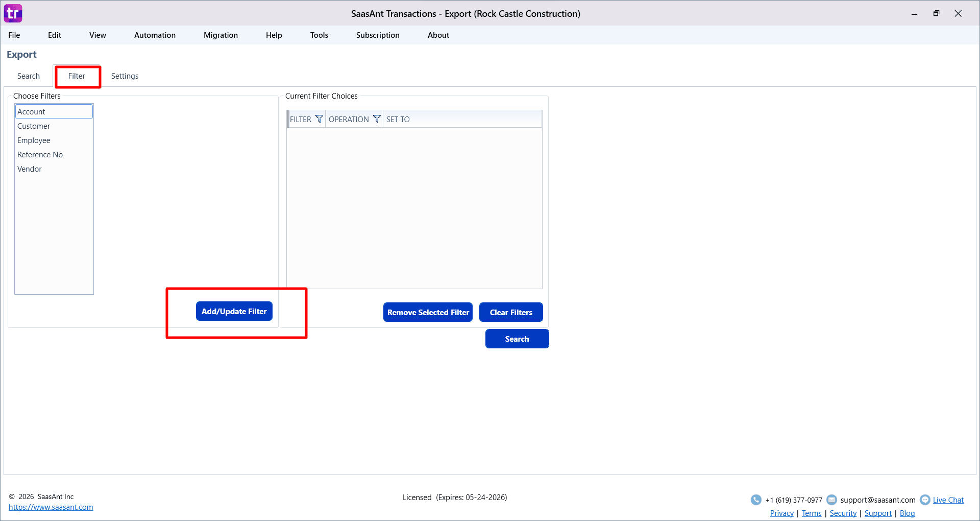Click the SaasAnt tr app logo
The height and width of the screenshot is (521, 980).
pos(13,13)
